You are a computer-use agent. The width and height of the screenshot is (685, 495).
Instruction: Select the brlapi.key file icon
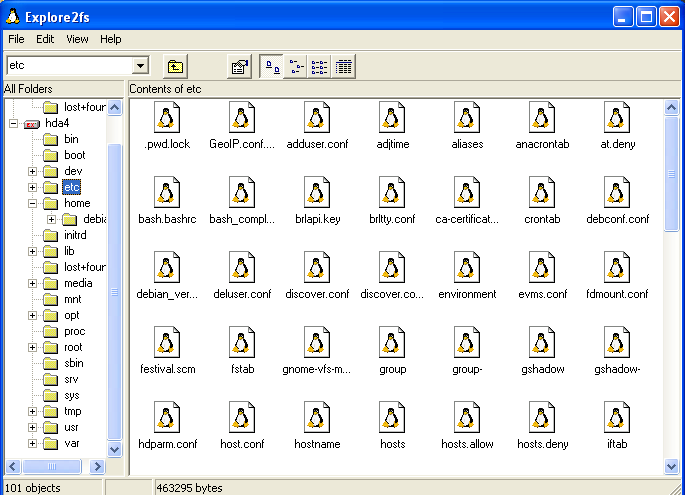[x=317, y=192]
